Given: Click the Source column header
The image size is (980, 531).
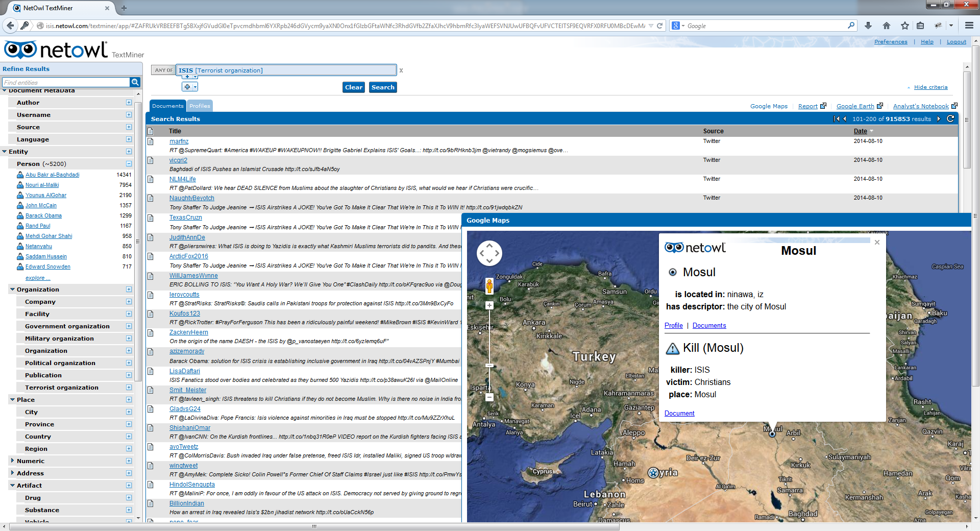Looking at the screenshot, I should point(713,131).
